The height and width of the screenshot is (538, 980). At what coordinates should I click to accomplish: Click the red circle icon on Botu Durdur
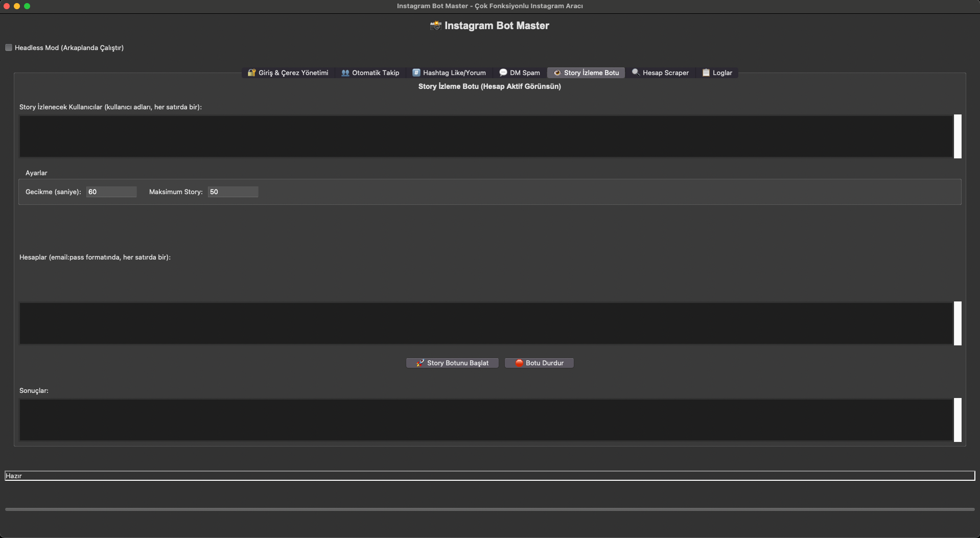point(519,363)
